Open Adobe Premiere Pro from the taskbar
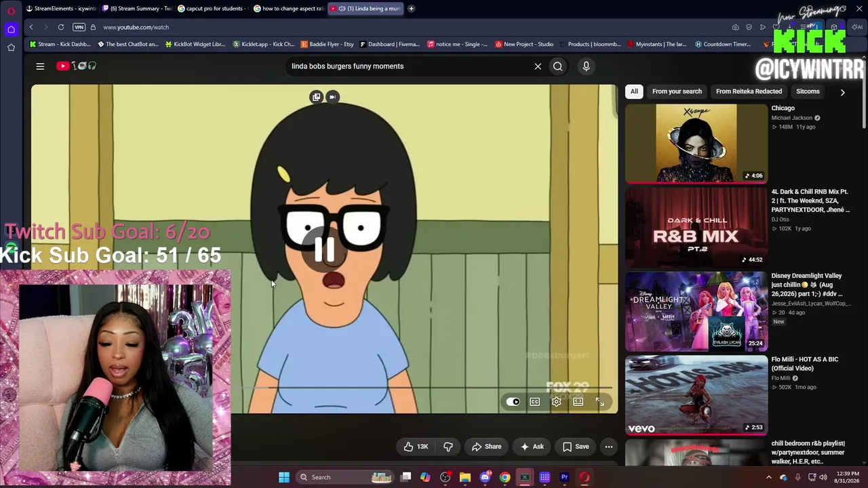Screen dimensions: 868x488 (564, 477)
